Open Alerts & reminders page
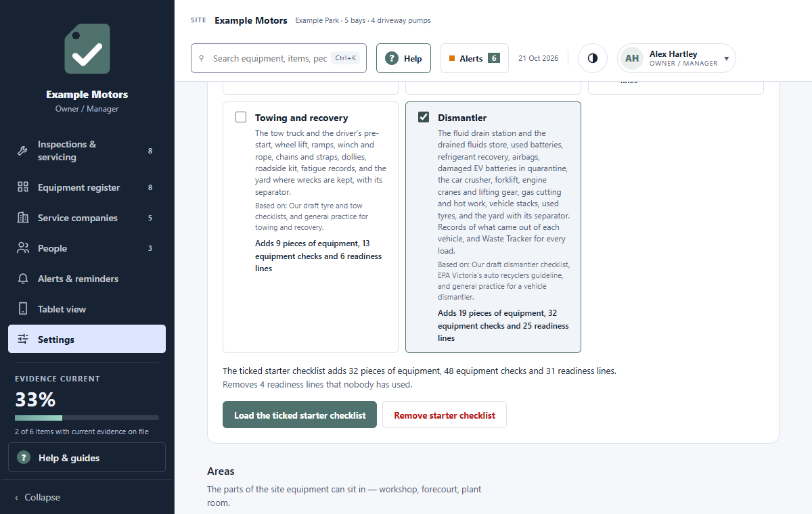Image resolution: width=812 pixels, height=514 pixels. coord(87,279)
